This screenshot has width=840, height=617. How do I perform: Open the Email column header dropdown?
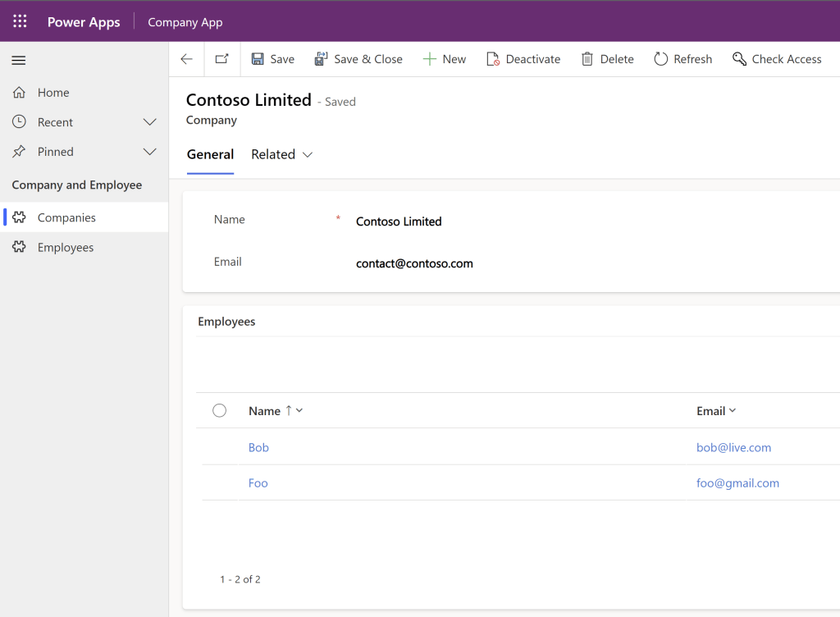tap(716, 411)
